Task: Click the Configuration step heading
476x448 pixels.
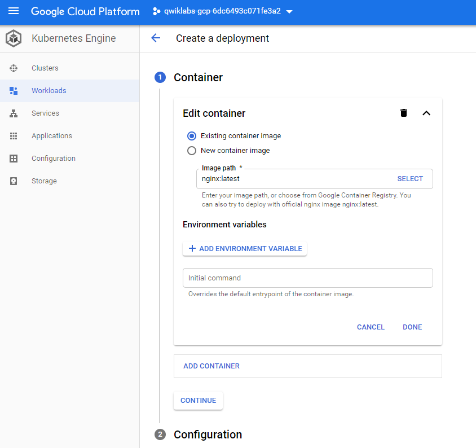Action: tap(208, 434)
